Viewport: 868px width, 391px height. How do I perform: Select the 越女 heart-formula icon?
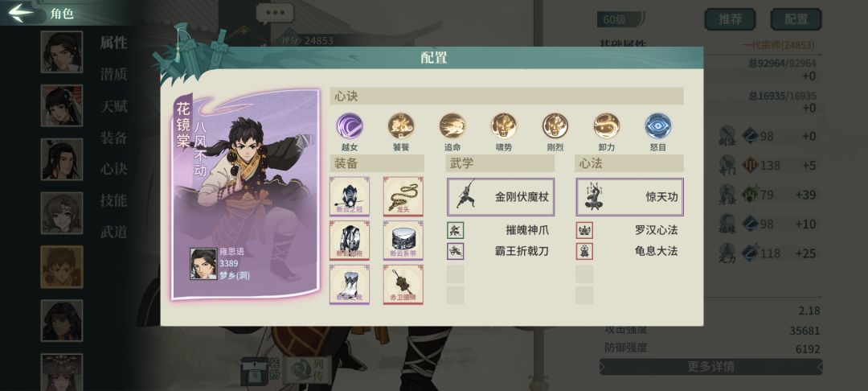(x=350, y=126)
